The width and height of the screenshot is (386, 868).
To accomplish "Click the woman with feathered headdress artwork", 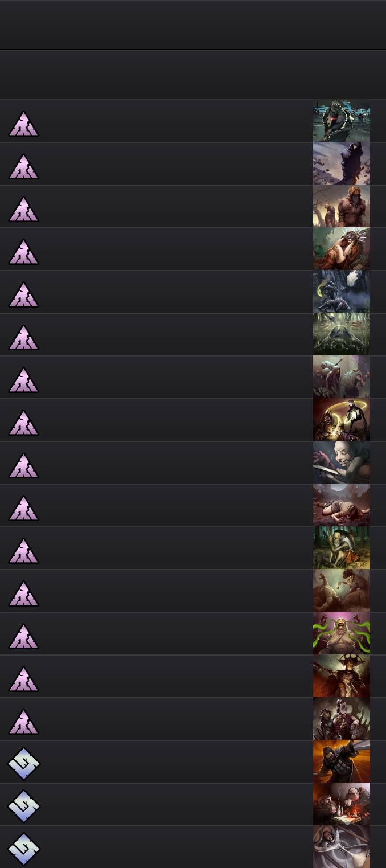I will point(342,249).
